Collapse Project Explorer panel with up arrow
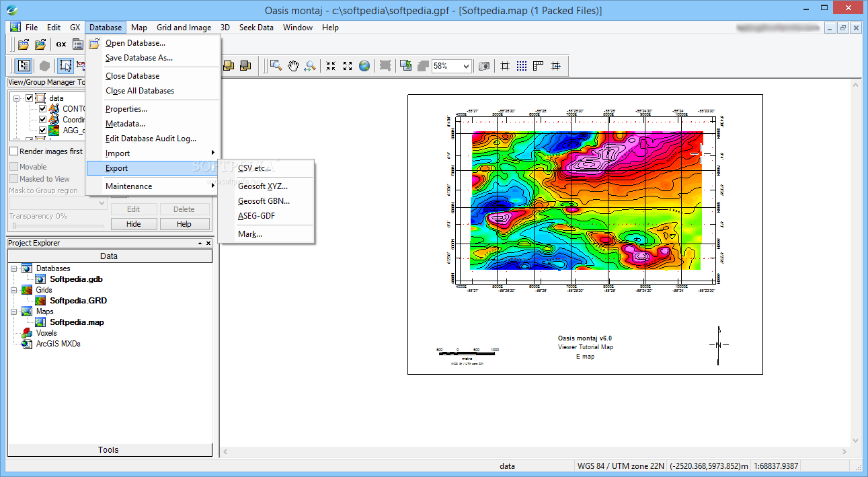This screenshot has height=477, width=868. coord(200,244)
